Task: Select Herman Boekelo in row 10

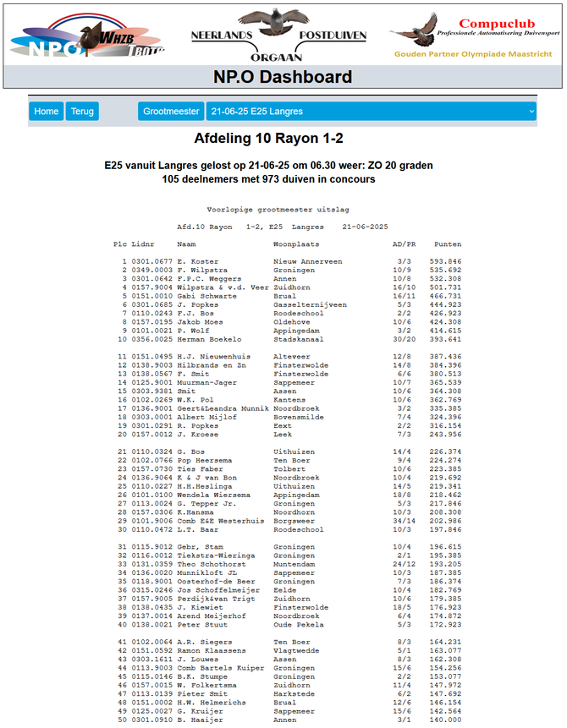Action: click(209, 339)
